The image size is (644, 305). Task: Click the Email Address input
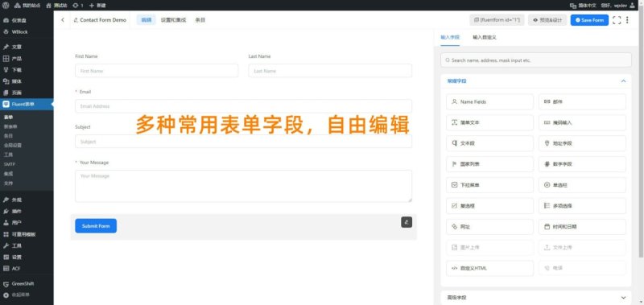pos(244,106)
